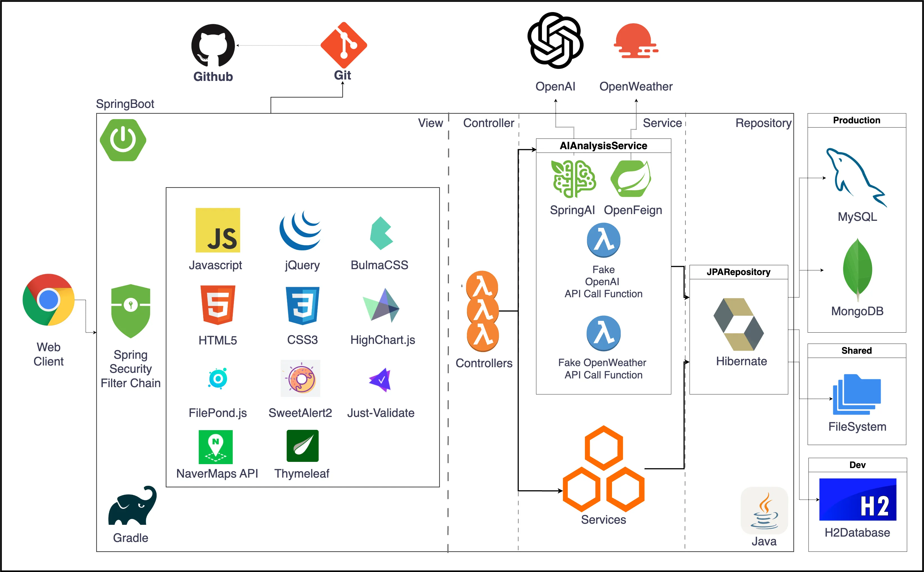
Task: Click the HighChart.js triangle logo
Action: pyautogui.click(x=381, y=305)
